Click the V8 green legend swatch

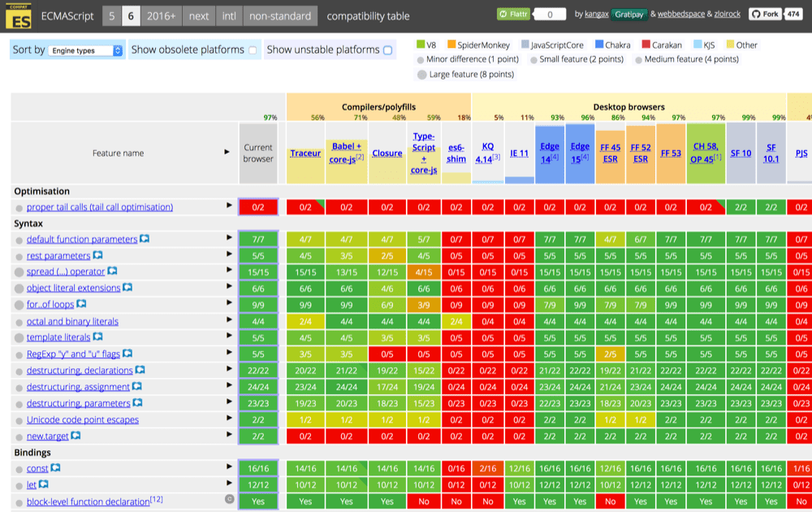tap(421, 45)
